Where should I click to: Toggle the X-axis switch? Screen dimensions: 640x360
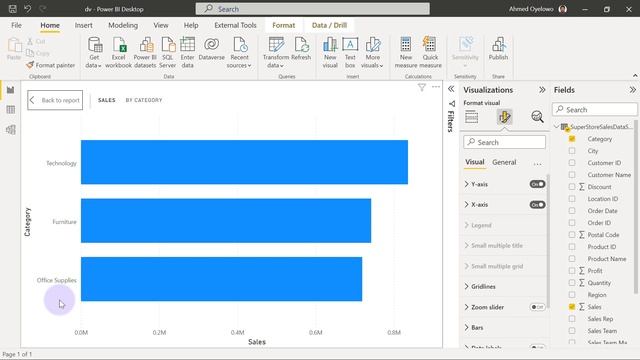pyautogui.click(x=537, y=204)
